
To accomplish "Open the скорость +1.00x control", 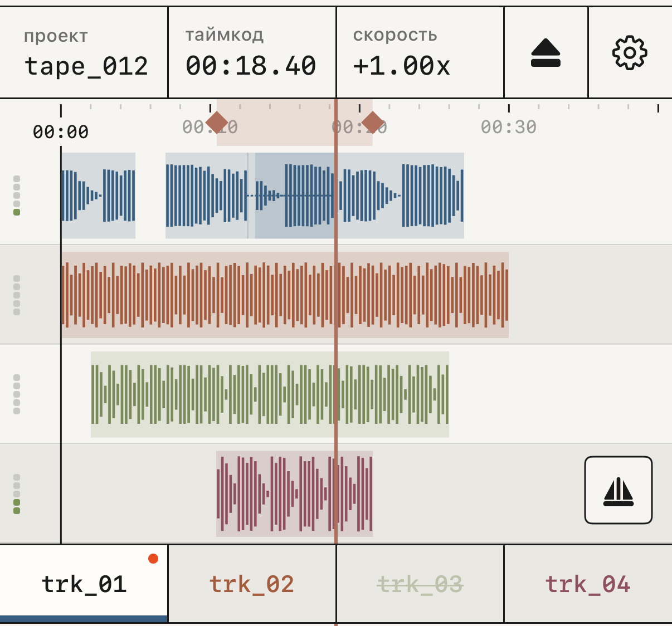I will pos(420,53).
